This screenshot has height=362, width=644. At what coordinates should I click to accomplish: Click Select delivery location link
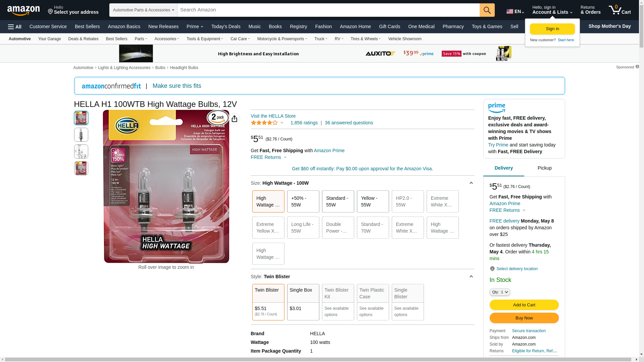517,269
